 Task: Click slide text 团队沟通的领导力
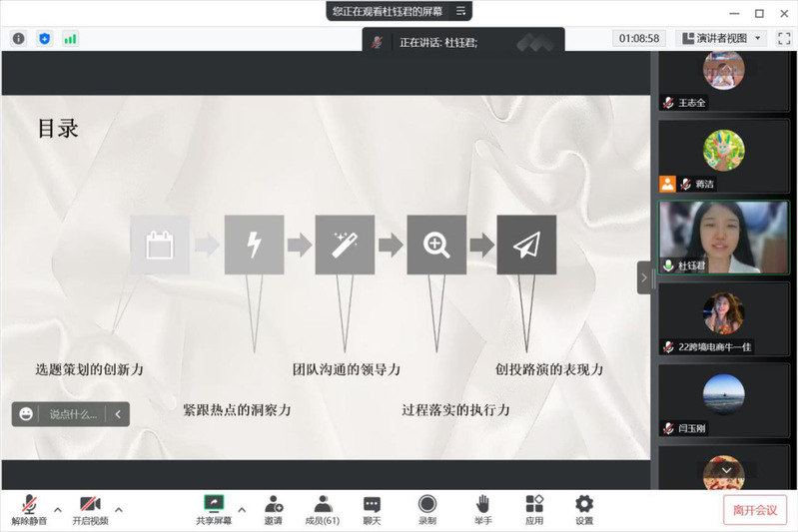coord(347,369)
